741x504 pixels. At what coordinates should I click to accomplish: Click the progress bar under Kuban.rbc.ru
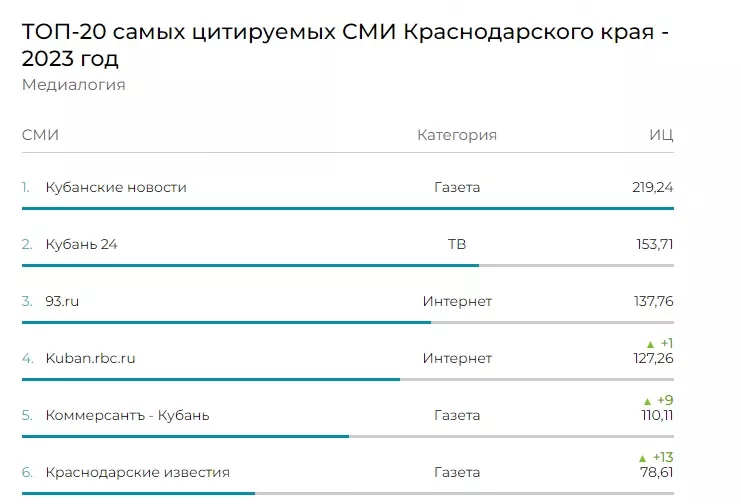[210, 379]
